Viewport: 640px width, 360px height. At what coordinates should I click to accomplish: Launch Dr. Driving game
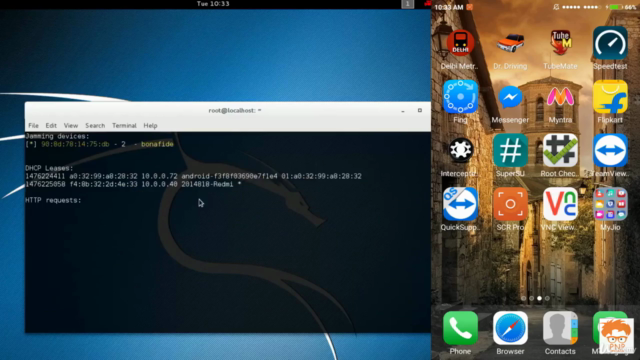(510, 43)
